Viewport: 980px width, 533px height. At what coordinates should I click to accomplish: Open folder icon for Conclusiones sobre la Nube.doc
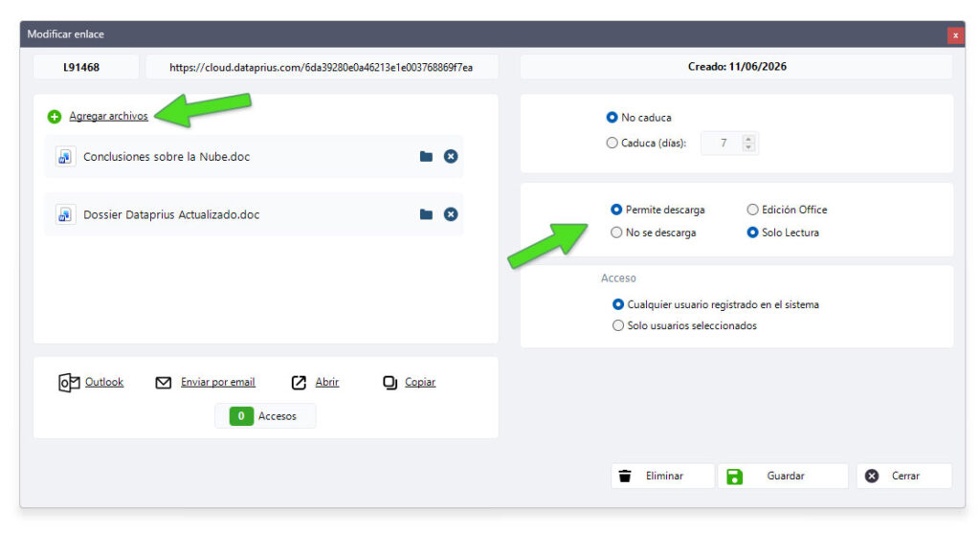[426, 156]
